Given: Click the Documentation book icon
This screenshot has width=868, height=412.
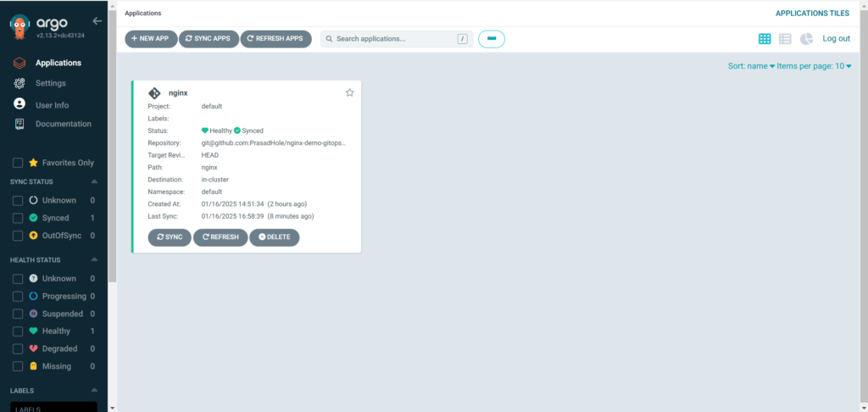Looking at the screenshot, I should [19, 124].
